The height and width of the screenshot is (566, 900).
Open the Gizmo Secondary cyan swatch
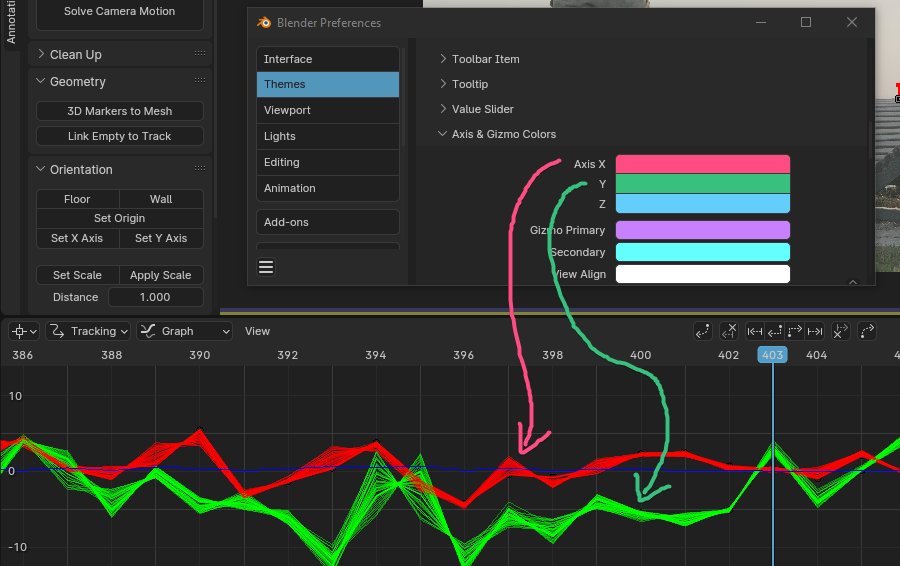tap(703, 252)
